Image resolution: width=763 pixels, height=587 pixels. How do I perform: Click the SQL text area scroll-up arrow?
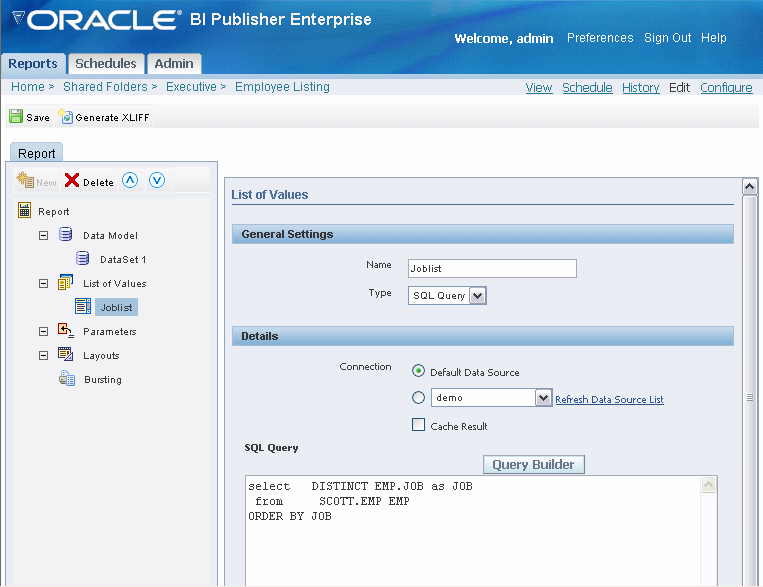tap(708, 484)
